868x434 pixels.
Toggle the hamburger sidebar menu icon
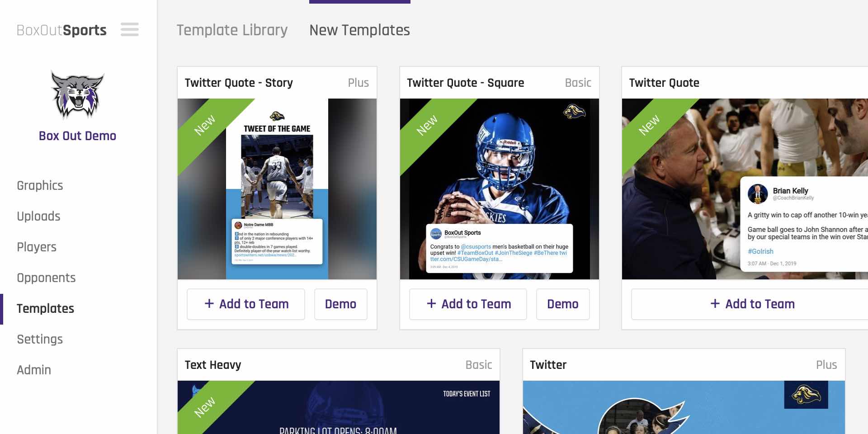tap(130, 30)
